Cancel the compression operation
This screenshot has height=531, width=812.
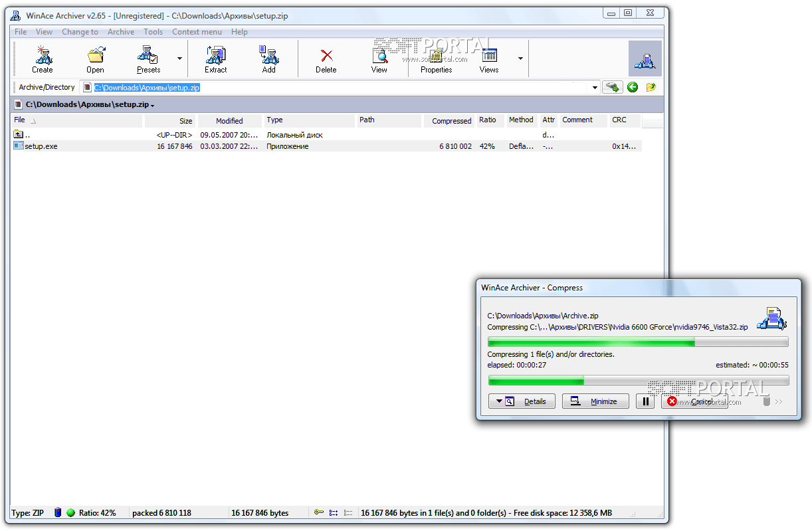tap(694, 401)
